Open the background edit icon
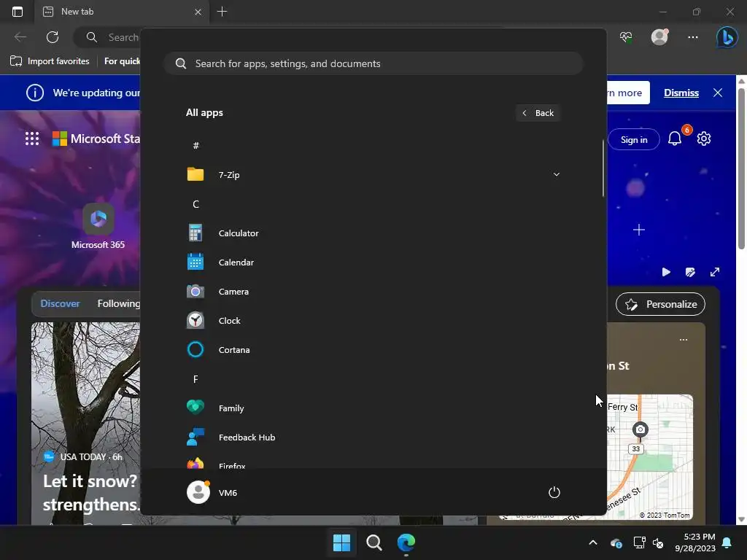Screen dimensions: 747x560 [x=690, y=272]
